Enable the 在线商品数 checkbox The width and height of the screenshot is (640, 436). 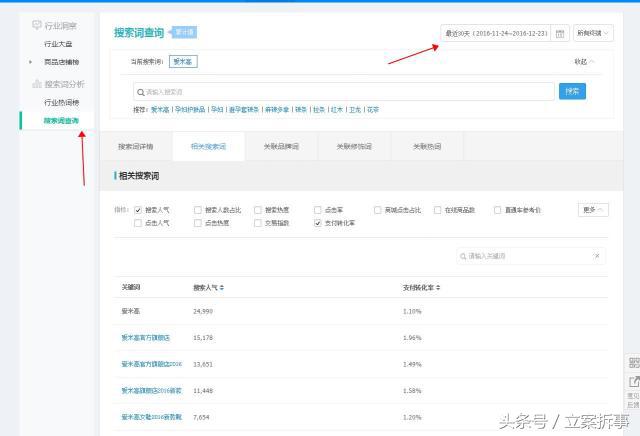click(x=438, y=210)
